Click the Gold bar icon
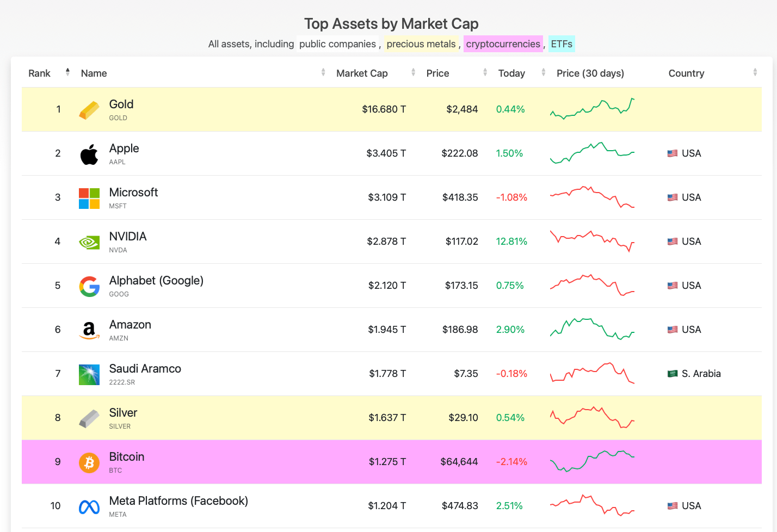 pos(89,110)
